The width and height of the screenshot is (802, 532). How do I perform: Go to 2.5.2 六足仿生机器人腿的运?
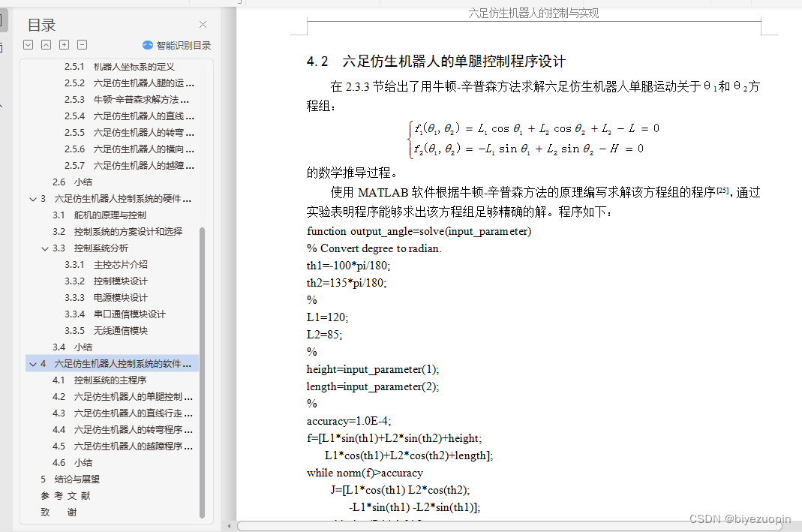click(129, 83)
